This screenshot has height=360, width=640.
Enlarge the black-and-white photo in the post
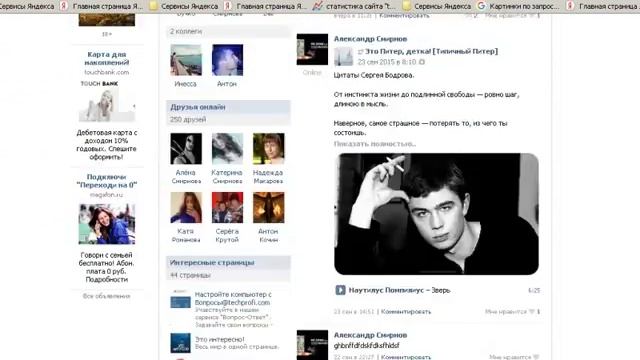(x=436, y=214)
